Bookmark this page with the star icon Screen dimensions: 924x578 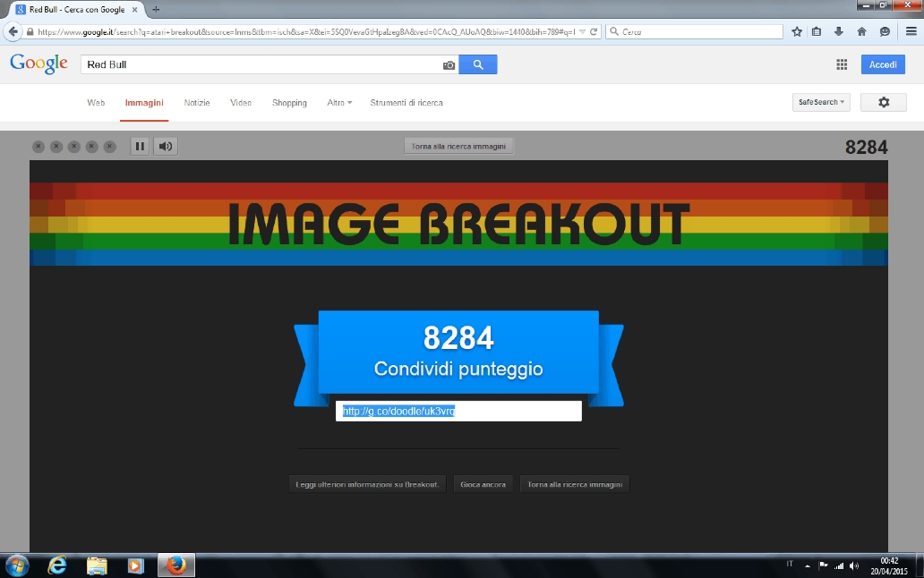797,32
